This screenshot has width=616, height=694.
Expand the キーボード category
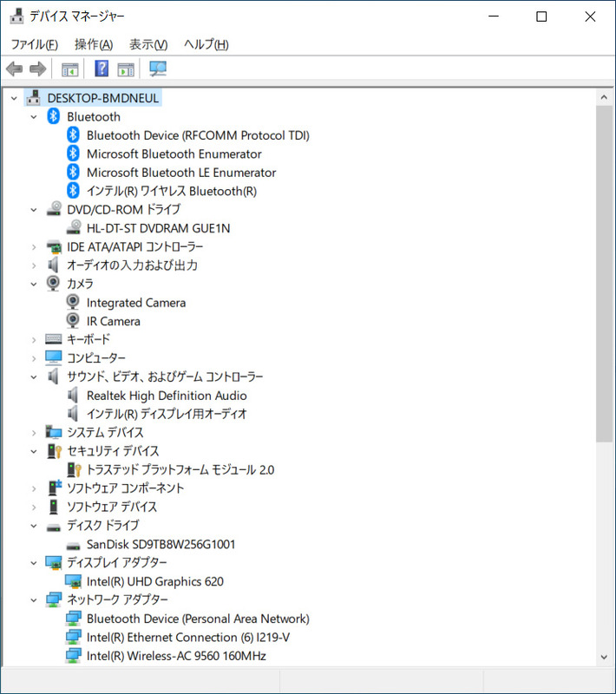pos(34,340)
